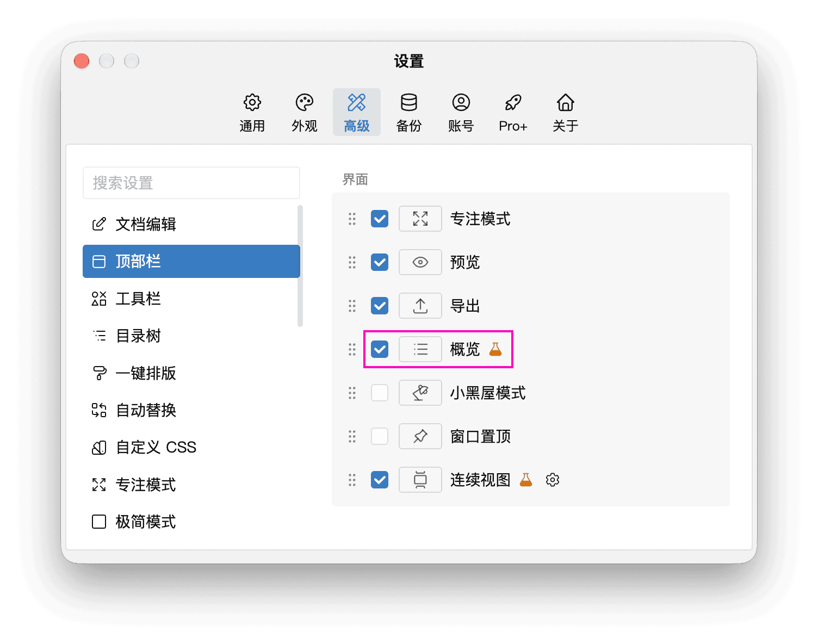
Task: Open the 连续视图 gear settings
Action: click(x=553, y=480)
